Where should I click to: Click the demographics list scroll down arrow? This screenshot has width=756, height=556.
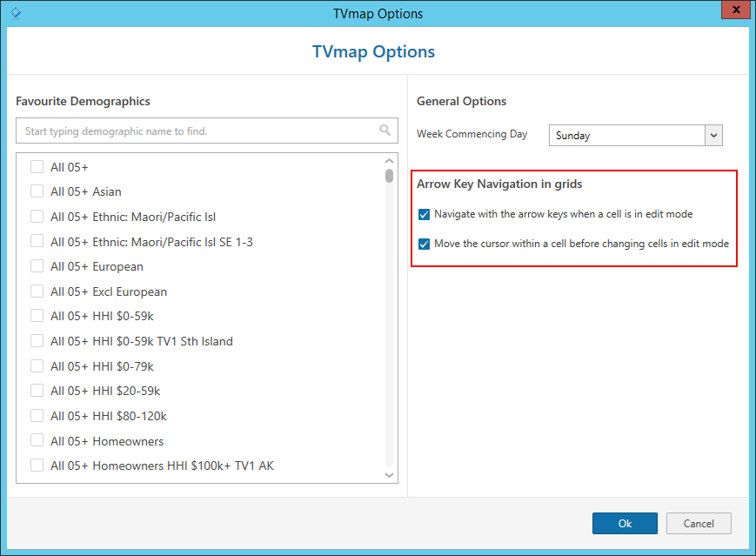point(390,475)
